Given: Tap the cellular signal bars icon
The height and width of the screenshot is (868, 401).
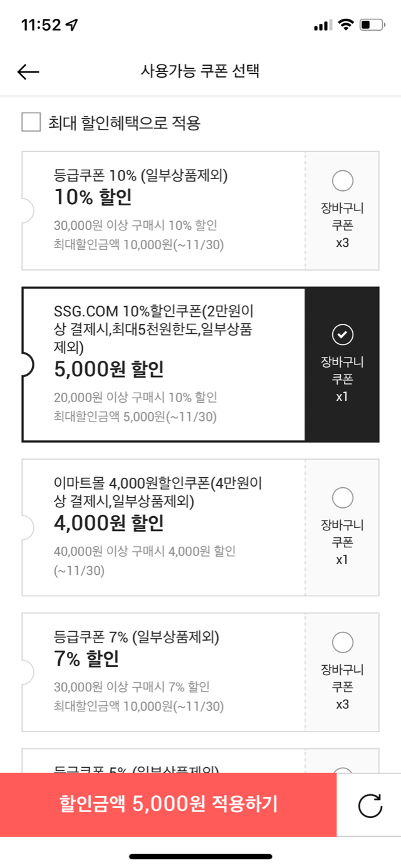Looking at the screenshot, I should click(x=322, y=26).
